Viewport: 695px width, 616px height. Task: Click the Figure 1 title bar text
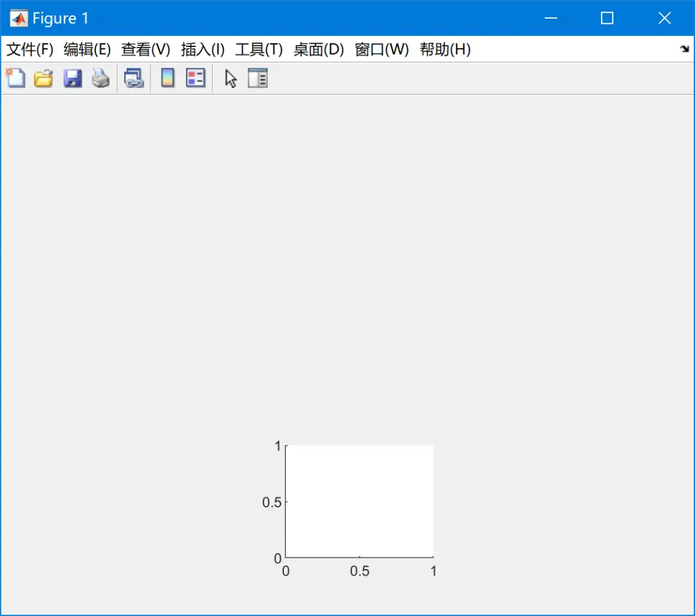60,18
